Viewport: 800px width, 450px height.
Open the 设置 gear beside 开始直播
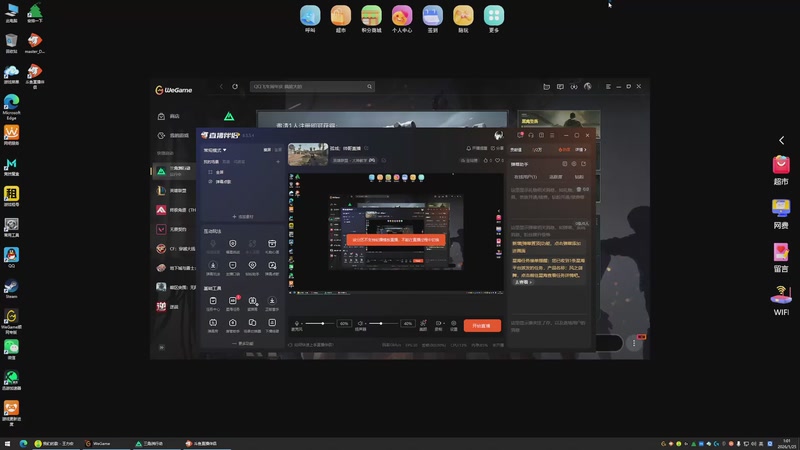[x=454, y=325]
